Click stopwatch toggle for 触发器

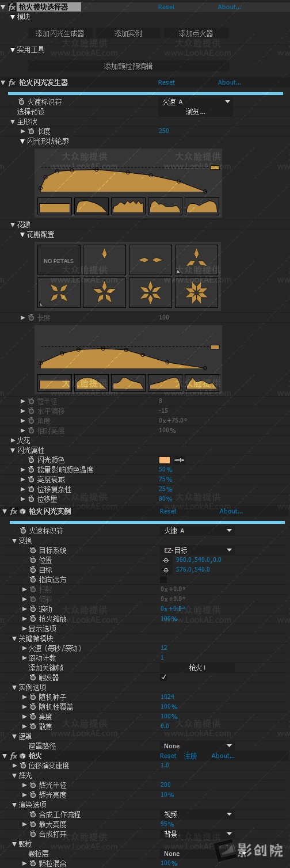pyautogui.click(x=33, y=677)
